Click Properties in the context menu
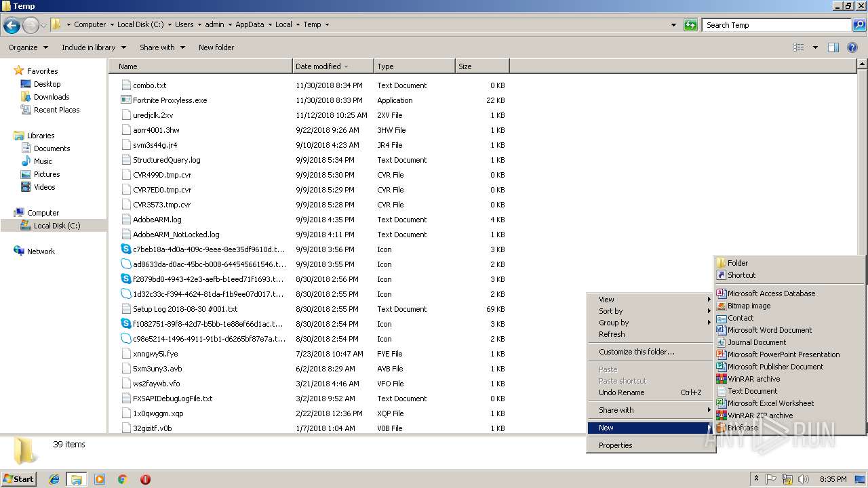 [x=651, y=445]
